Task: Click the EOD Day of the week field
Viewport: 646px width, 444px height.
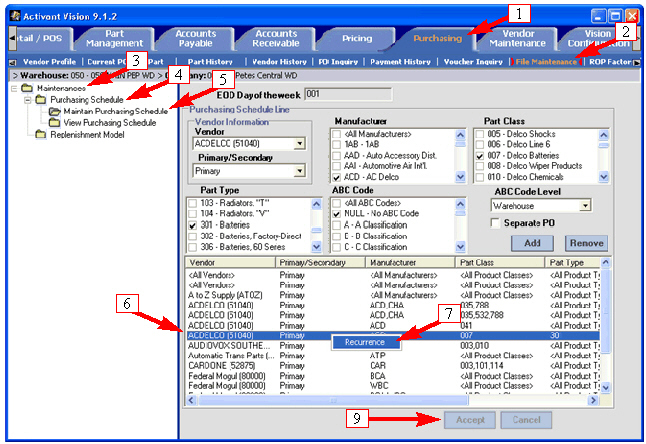Action: tap(348, 94)
